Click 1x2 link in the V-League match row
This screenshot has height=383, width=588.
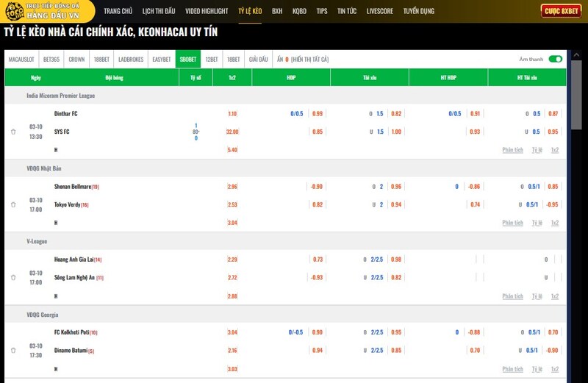tap(555, 296)
